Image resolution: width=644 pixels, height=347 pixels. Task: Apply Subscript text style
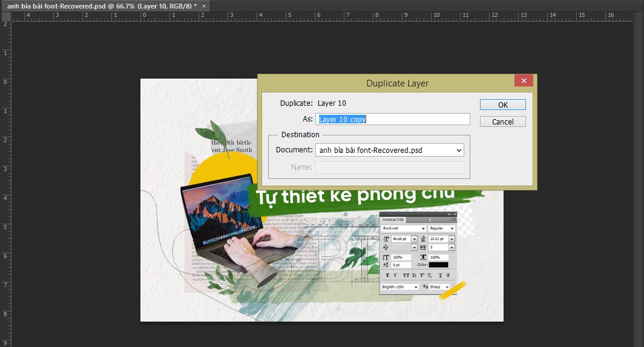[x=430, y=276]
